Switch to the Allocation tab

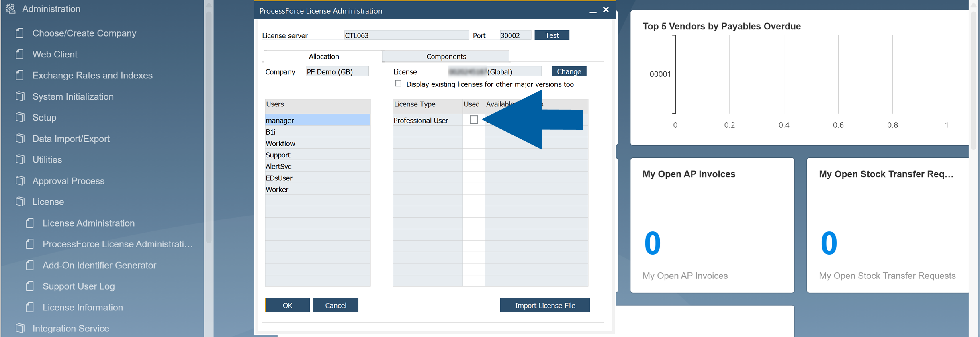(323, 56)
